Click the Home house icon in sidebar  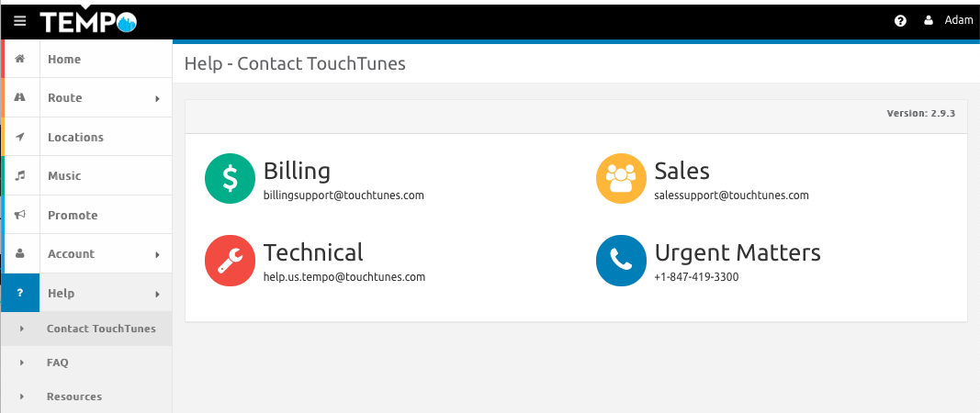(20, 59)
